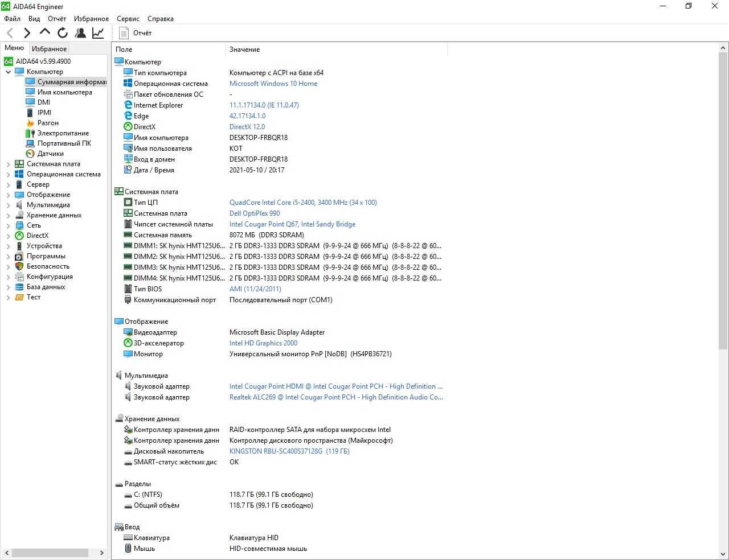Expand the Операционная система tree node
The width and height of the screenshot is (729, 560).
pyautogui.click(x=8, y=174)
